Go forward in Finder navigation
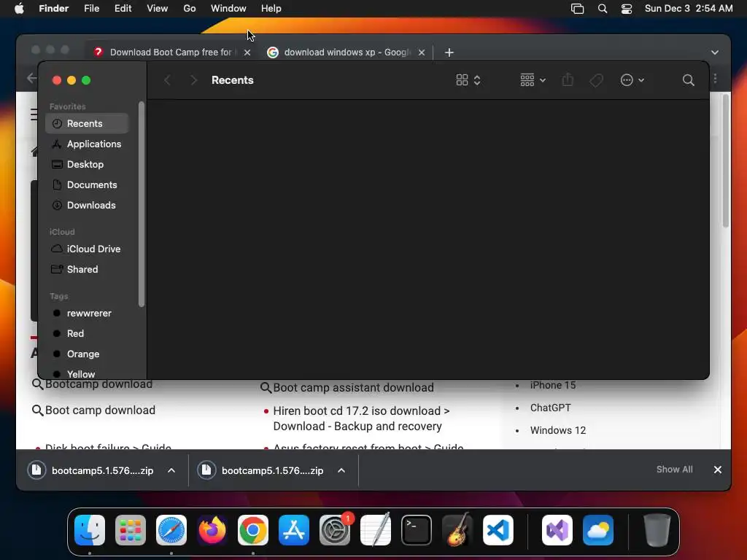 click(x=193, y=80)
